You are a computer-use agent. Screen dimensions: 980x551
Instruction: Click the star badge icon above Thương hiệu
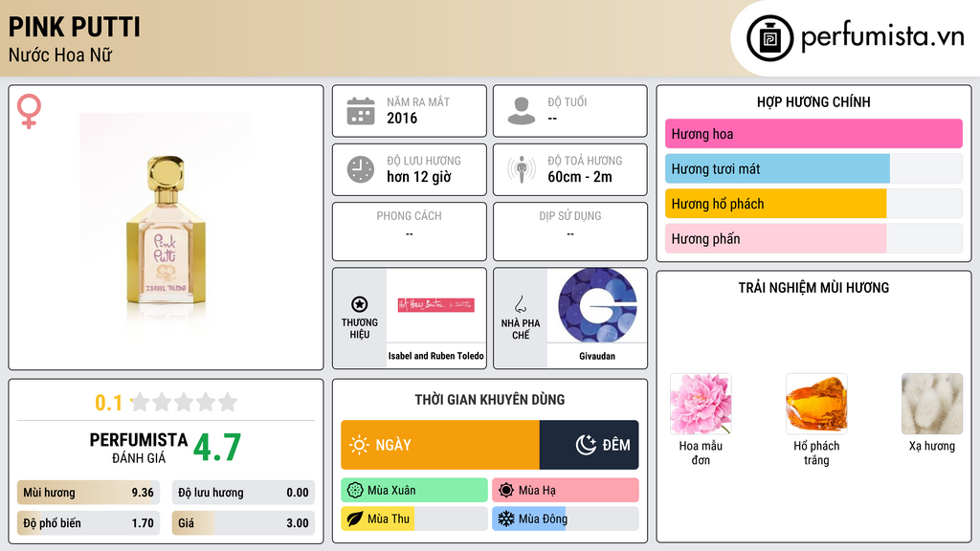[x=360, y=304]
